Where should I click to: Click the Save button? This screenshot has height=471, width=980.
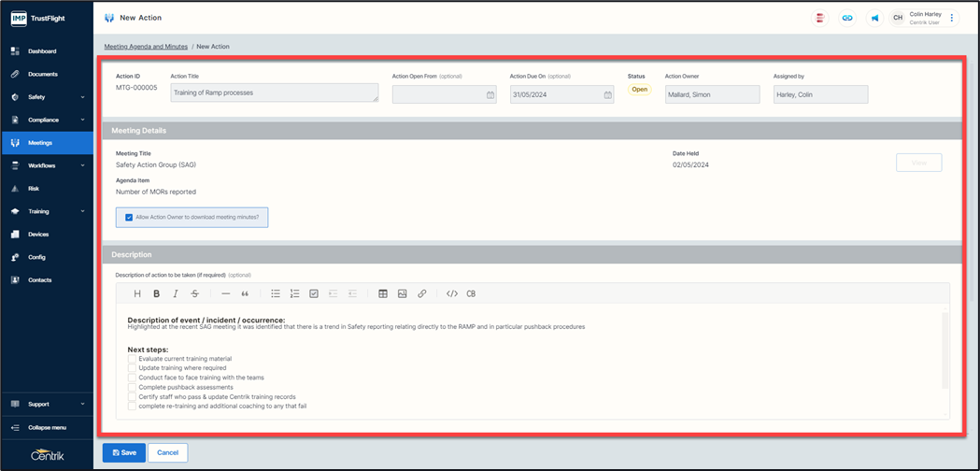pyautogui.click(x=123, y=452)
